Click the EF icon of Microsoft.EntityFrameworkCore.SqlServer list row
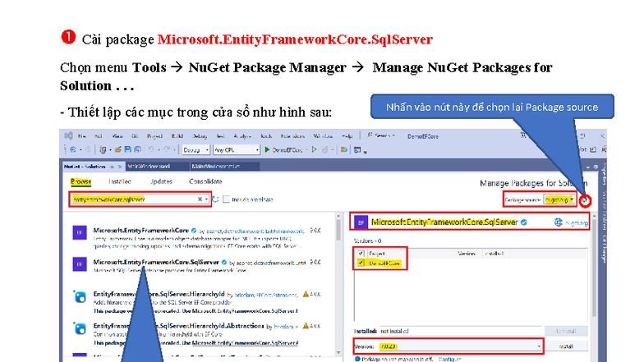 tap(80, 264)
